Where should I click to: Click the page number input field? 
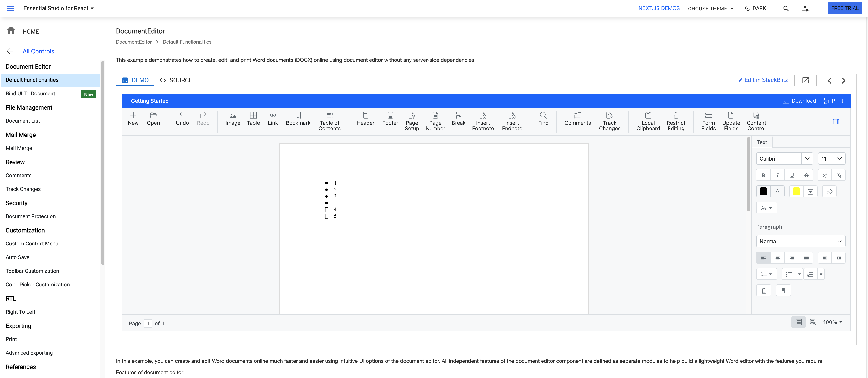pos(148,323)
